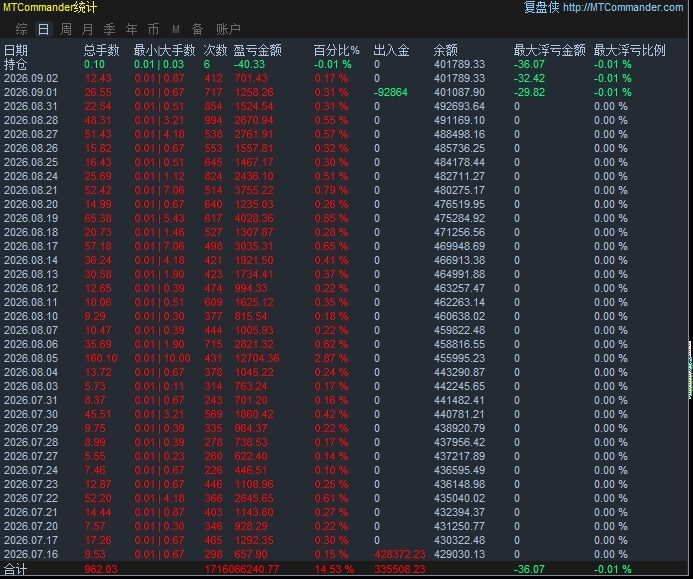Open the 月 monthly tab
The width and height of the screenshot is (693, 579).
88,29
